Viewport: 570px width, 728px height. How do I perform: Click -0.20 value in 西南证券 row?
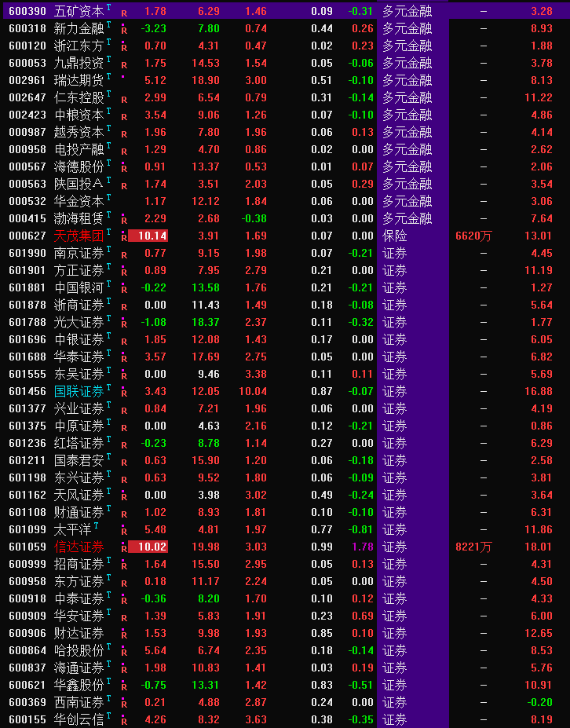540,702
